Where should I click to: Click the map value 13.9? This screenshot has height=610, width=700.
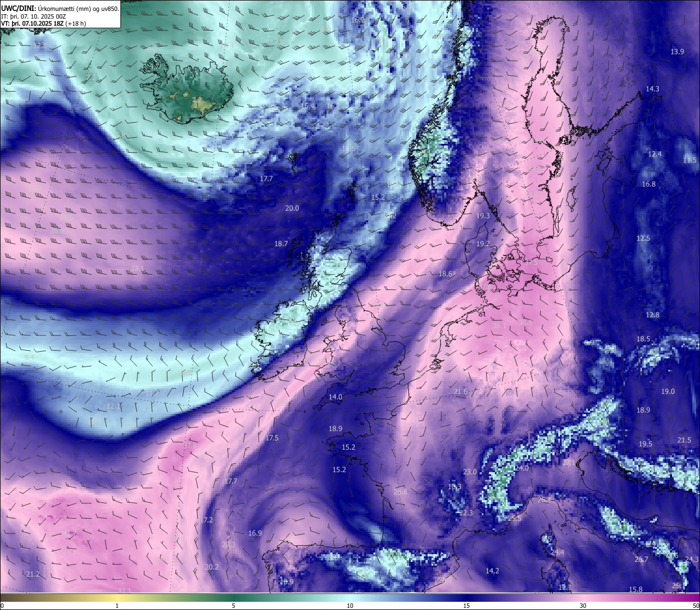tap(677, 51)
